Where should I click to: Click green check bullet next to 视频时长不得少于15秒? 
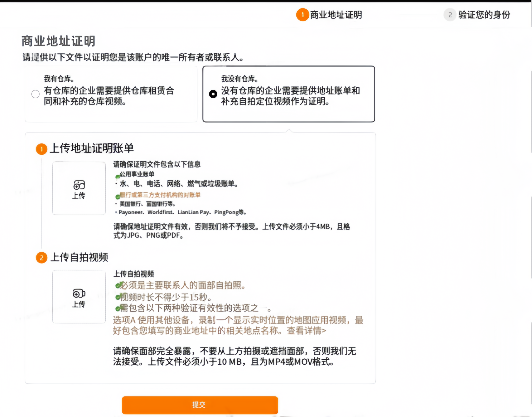pos(118,297)
